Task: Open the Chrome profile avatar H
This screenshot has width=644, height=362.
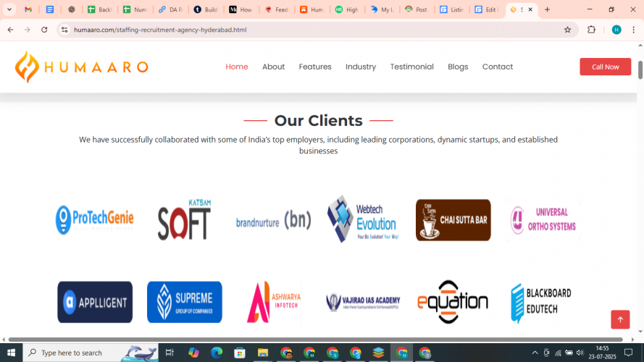Action: [616, 30]
